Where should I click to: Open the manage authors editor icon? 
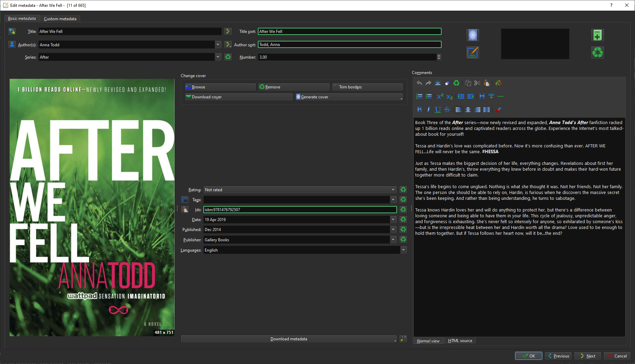pyautogui.click(x=12, y=44)
